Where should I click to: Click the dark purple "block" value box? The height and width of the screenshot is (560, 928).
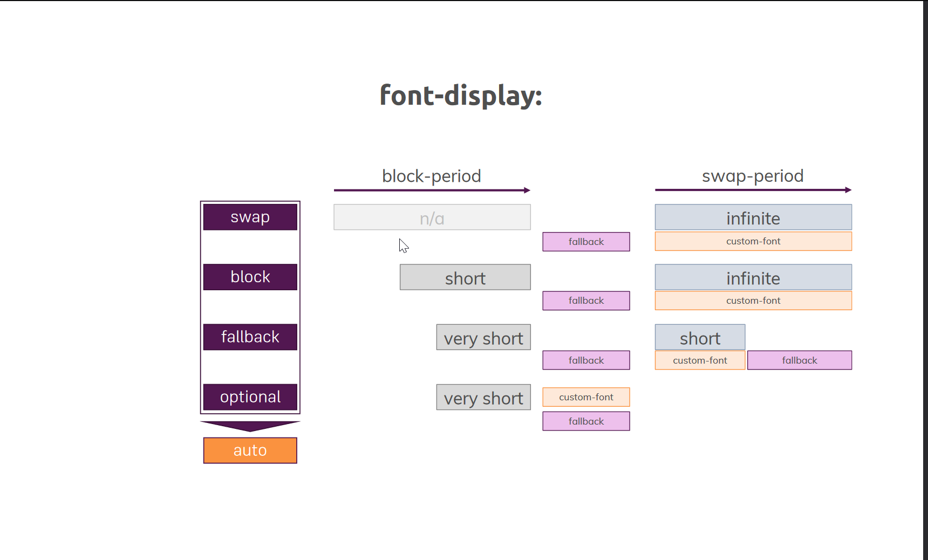(x=250, y=277)
